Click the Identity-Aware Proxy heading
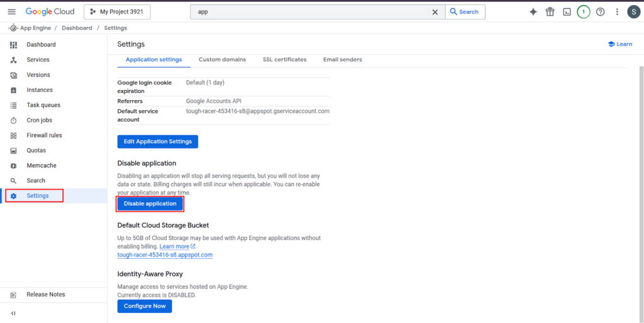This screenshot has width=644, height=323. pos(150,274)
